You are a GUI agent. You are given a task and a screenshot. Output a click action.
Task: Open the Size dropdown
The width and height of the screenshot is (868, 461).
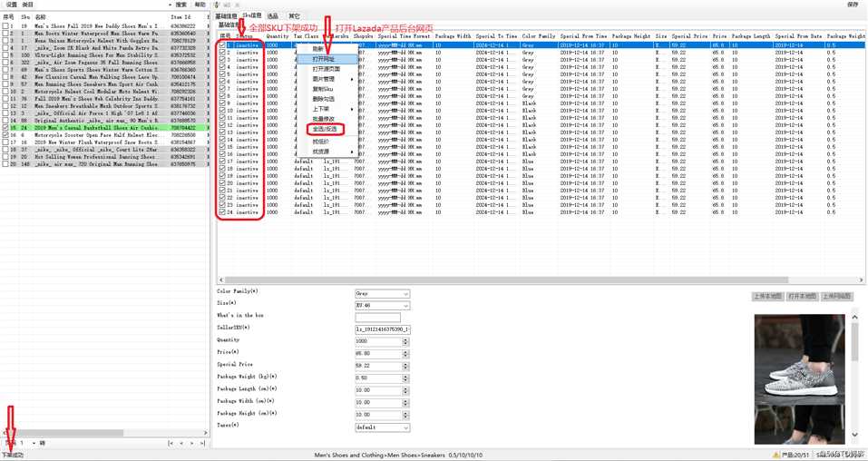click(405, 306)
